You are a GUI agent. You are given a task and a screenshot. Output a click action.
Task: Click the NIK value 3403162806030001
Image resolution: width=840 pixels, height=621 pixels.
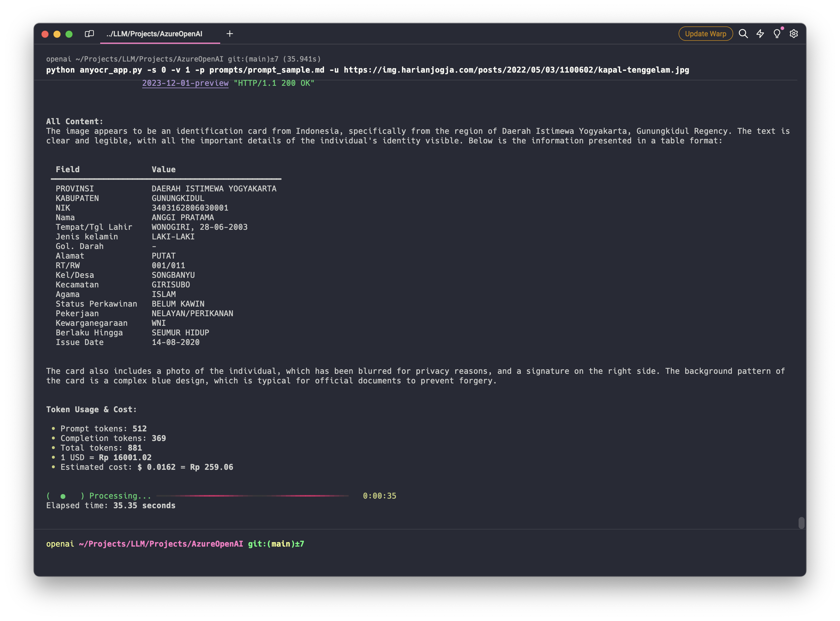point(190,208)
